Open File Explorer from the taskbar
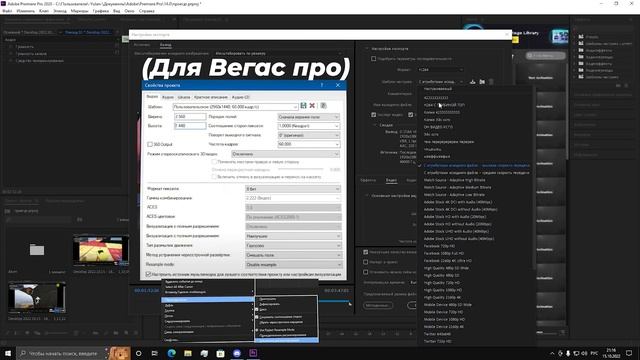The width and height of the screenshot is (640, 360). click(x=188, y=353)
